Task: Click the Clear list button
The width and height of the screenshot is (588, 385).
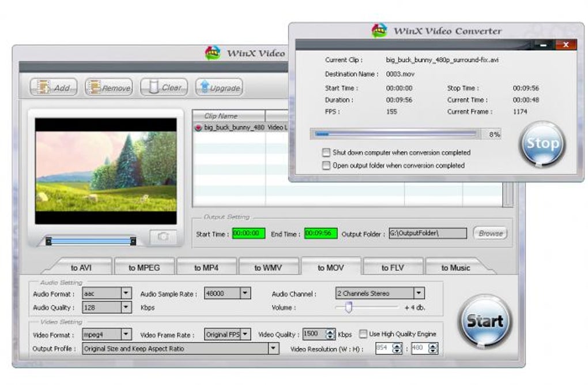Action: coord(164,87)
